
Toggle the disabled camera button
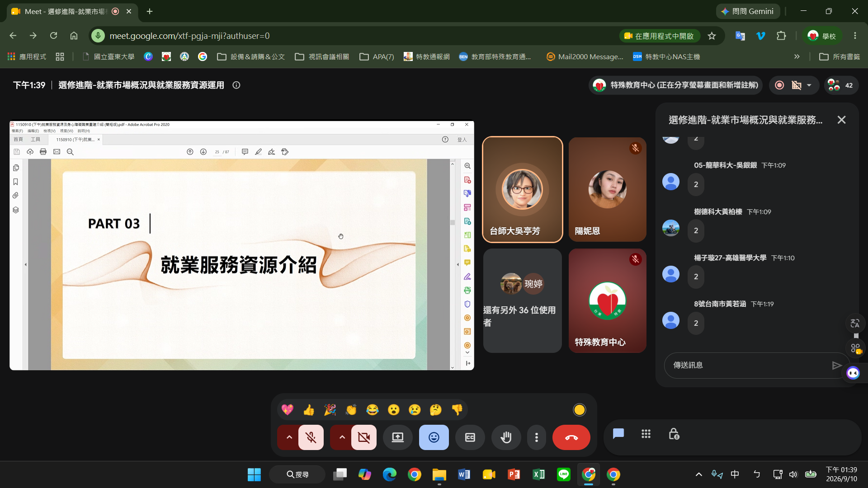tap(364, 437)
